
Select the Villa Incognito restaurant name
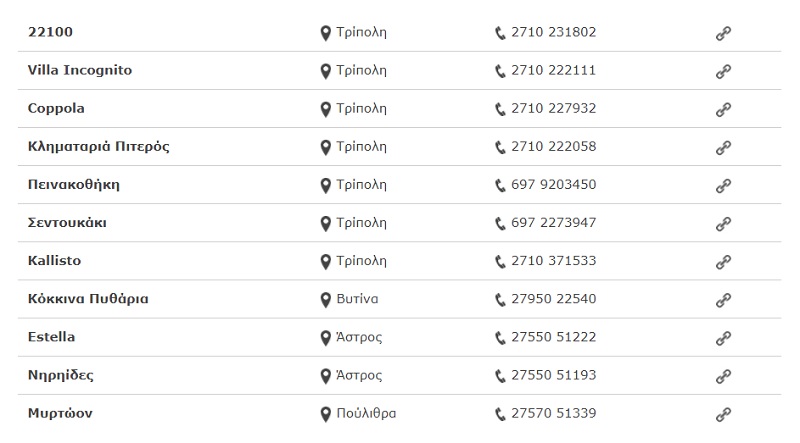tap(80, 70)
